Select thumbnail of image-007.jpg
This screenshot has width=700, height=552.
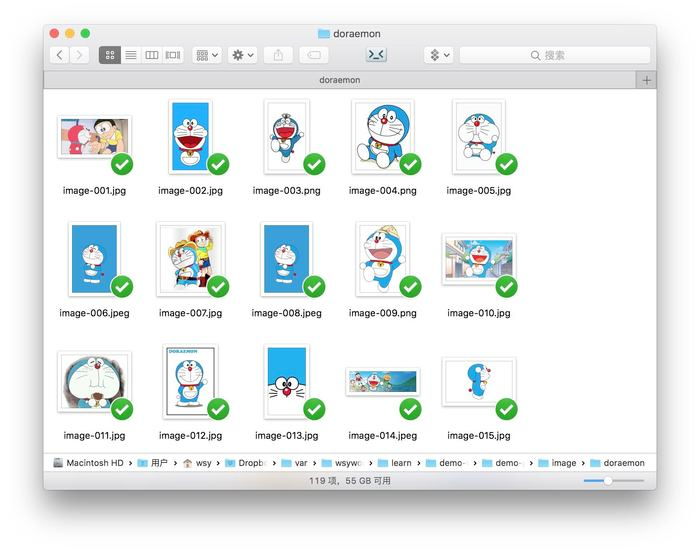[190, 259]
